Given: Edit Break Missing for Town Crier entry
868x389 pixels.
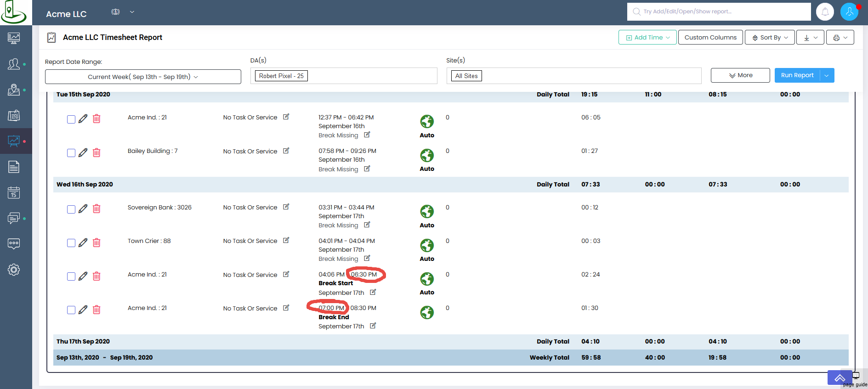Looking at the screenshot, I should pos(367,259).
